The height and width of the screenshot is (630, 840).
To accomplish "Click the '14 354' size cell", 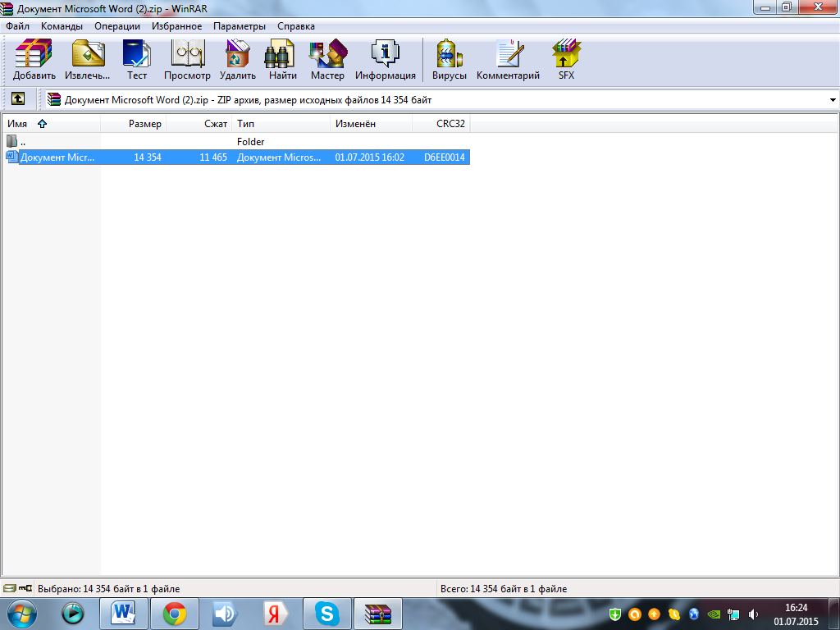I will coord(148,157).
